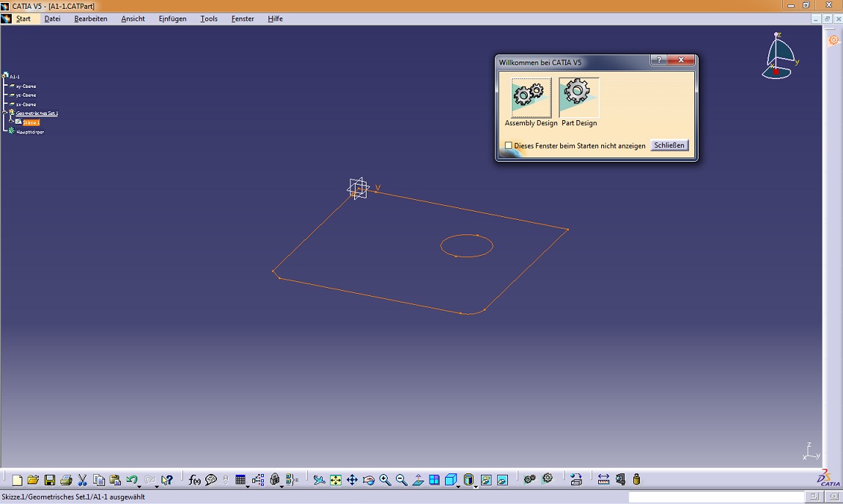Viewport: 843px width, 504px height.
Task: Open design table dropdown arrow
Action: 247,486
